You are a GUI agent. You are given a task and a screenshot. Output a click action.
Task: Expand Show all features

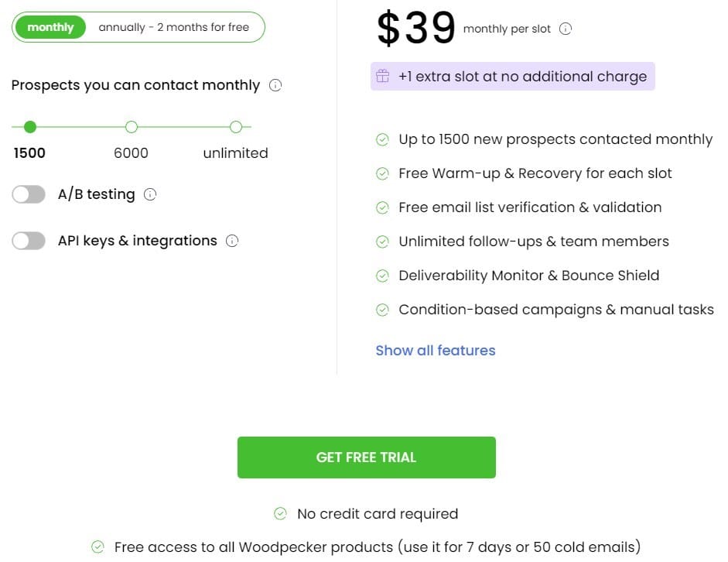tap(436, 350)
